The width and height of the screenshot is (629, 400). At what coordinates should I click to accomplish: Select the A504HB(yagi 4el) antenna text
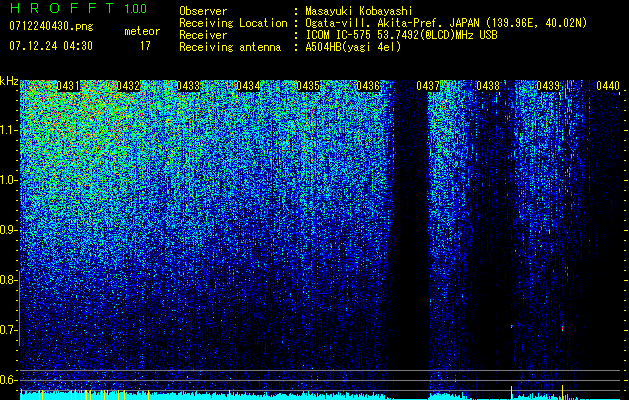[x=353, y=47]
